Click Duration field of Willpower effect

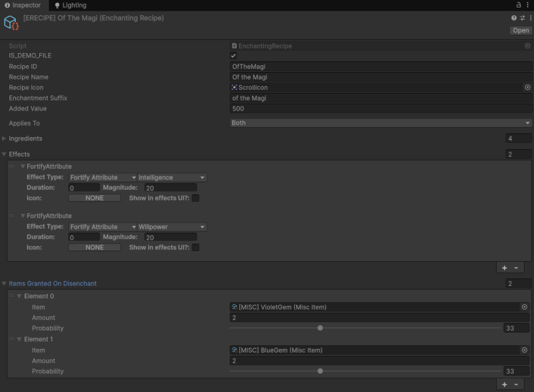pyautogui.click(x=84, y=237)
